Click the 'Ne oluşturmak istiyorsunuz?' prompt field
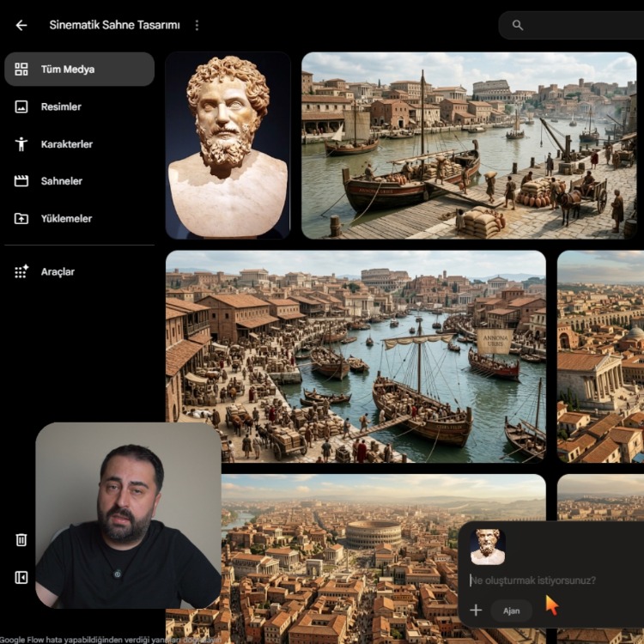The image size is (644, 644). pyautogui.click(x=532, y=580)
